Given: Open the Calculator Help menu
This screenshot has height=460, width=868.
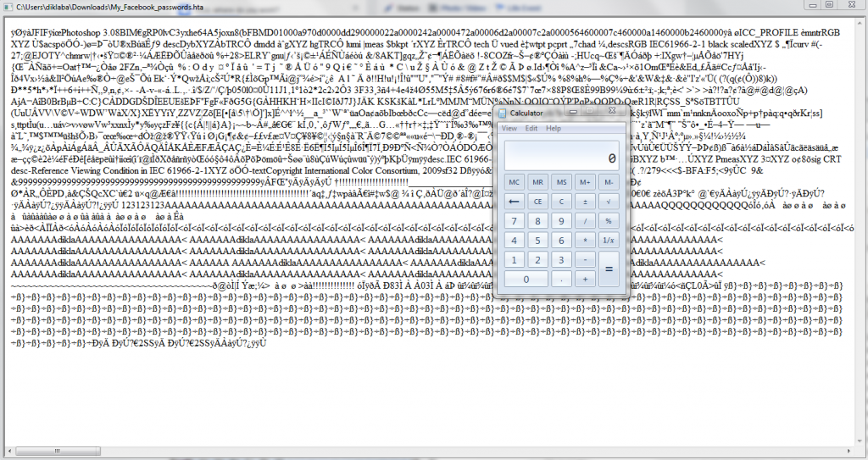Looking at the screenshot, I should 554,128.
